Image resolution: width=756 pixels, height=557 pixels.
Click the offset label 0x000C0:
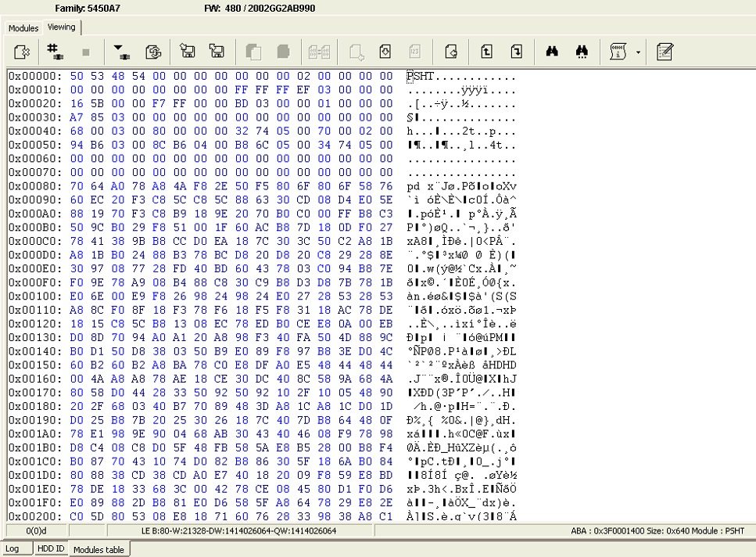click(35, 241)
